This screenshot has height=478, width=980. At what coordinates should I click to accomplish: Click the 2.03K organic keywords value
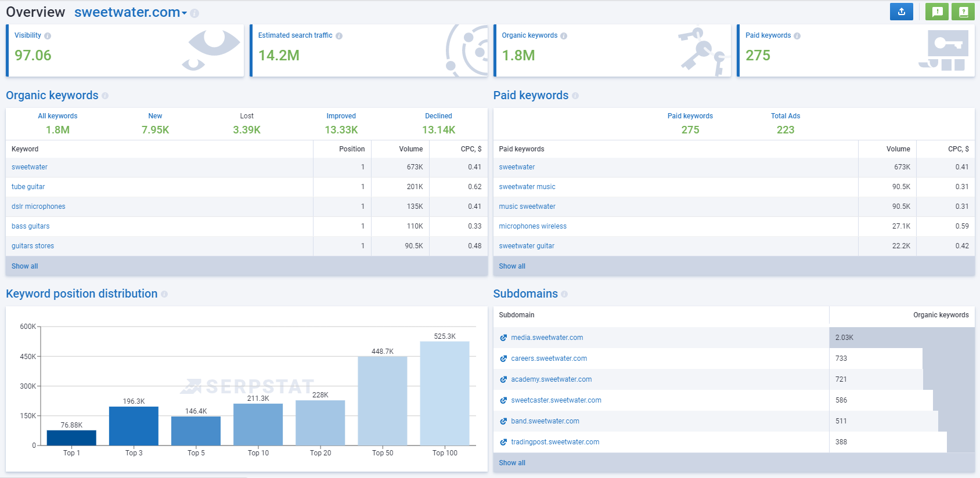(x=845, y=338)
